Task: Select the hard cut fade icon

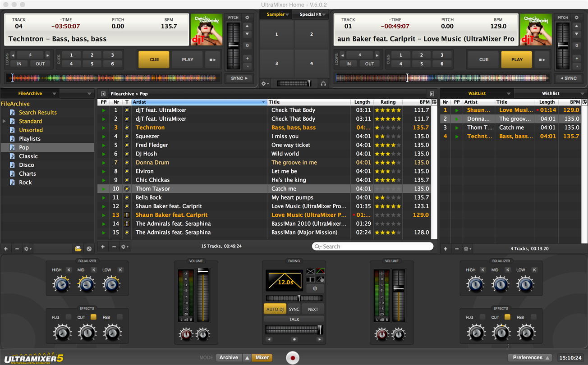Action: pyautogui.click(x=311, y=279)
